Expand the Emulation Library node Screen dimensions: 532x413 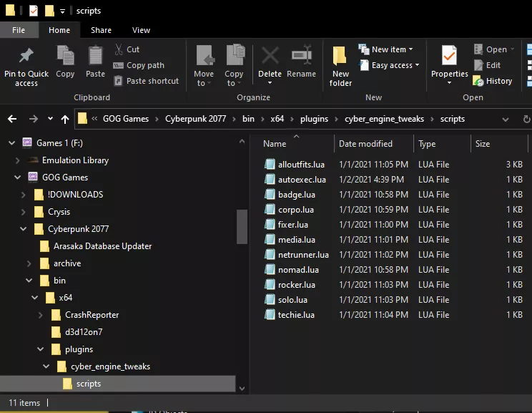[x=18, y=160]
